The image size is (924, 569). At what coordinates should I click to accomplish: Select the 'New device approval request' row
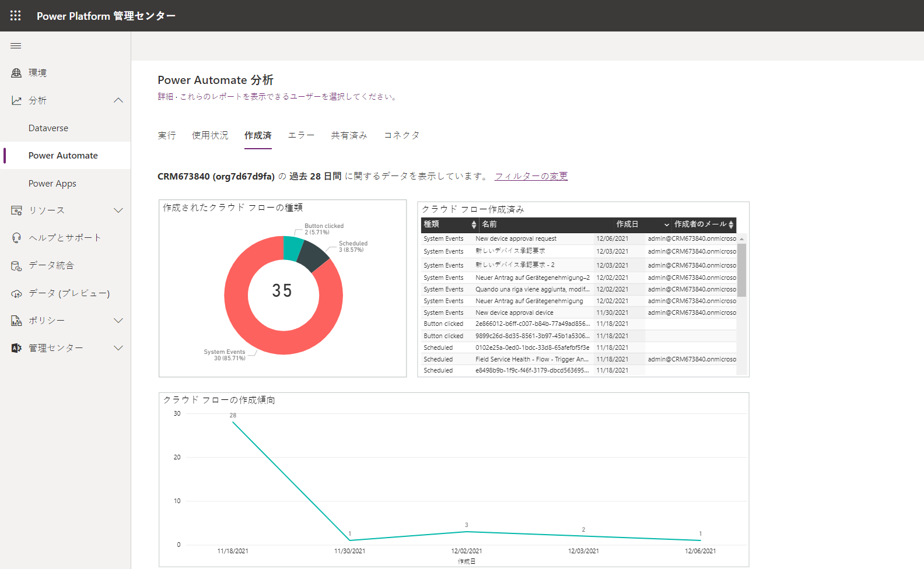click(579, 238)
